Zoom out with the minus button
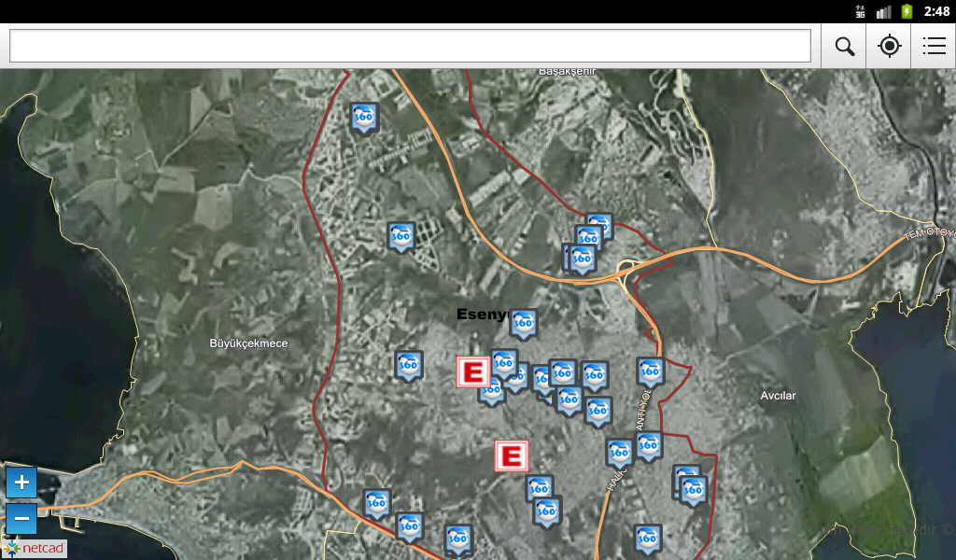956x560 pixels. coord(21,519)
